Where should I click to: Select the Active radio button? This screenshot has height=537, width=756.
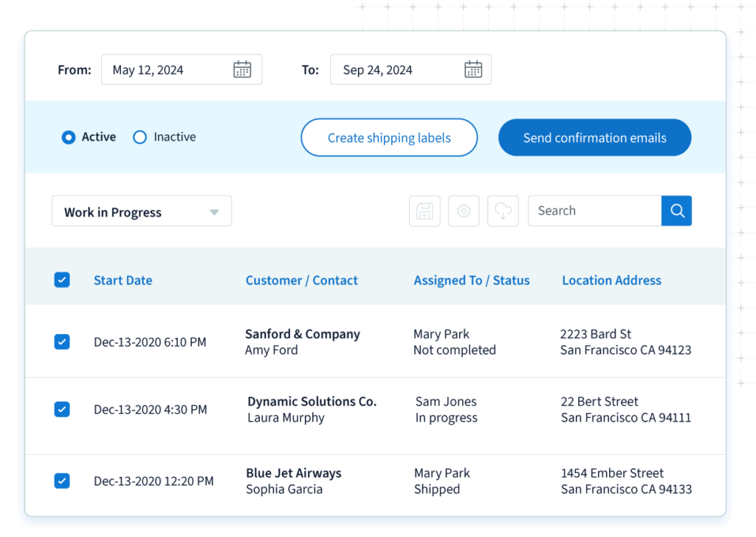click(x=69, y=137)
